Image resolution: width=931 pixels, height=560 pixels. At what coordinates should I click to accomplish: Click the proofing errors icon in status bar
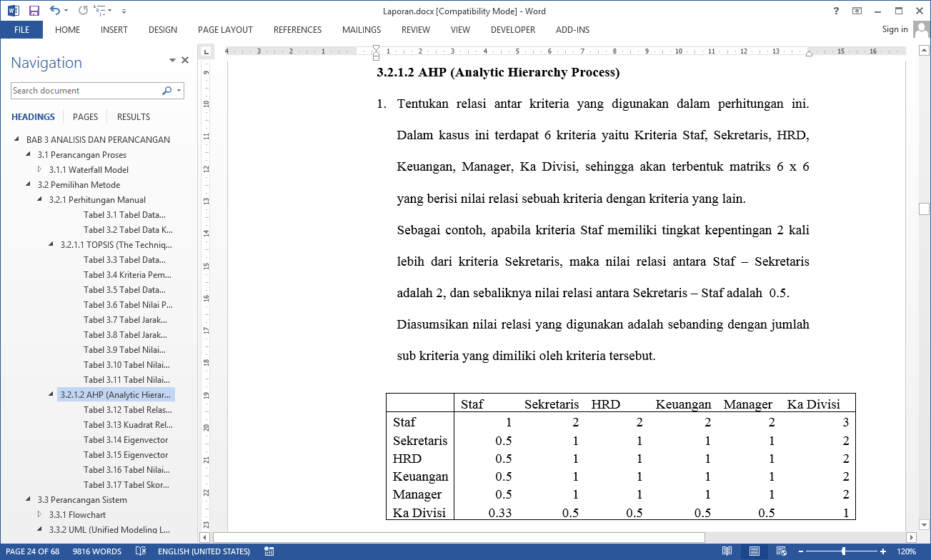pos(141,551)
